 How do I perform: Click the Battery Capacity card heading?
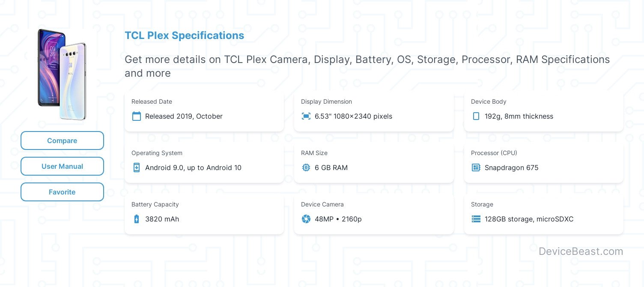[x=155, y=204]
